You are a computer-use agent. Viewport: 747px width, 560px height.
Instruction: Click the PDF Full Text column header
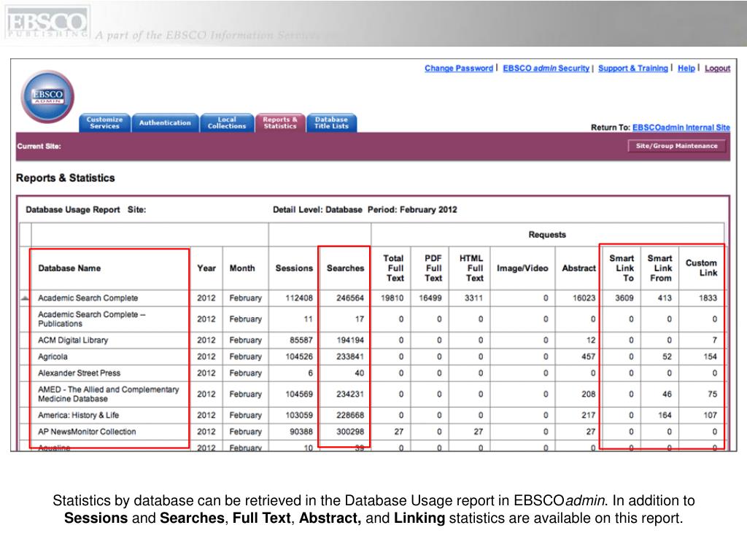433,268
